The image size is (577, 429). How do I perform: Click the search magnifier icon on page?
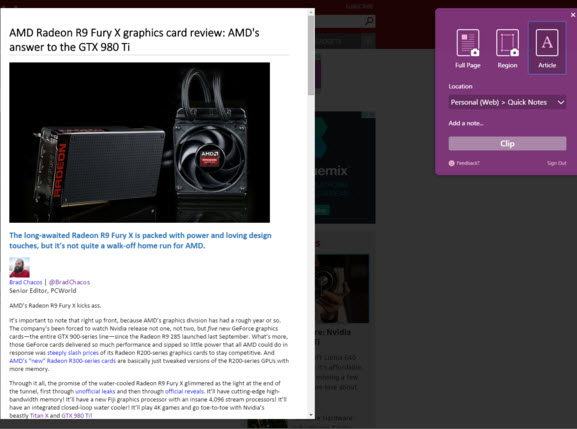pyautogui.click(x=369, y=21)
